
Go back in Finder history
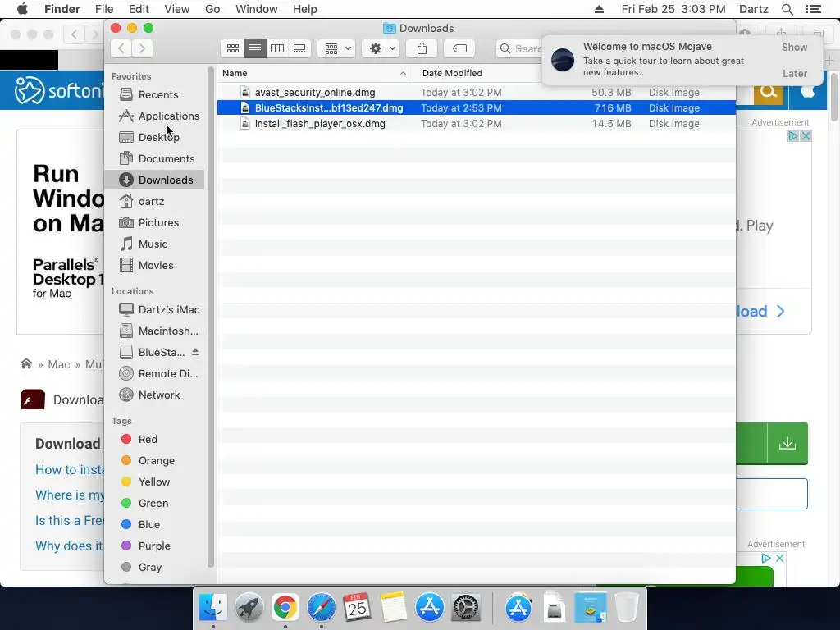click(121, 48)
